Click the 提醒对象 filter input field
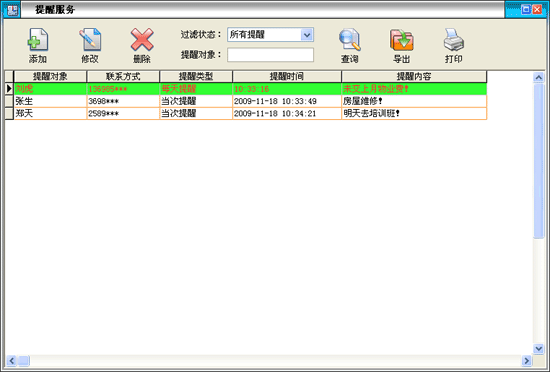Viewport: 550px width, 372px height. coord(270,55)
